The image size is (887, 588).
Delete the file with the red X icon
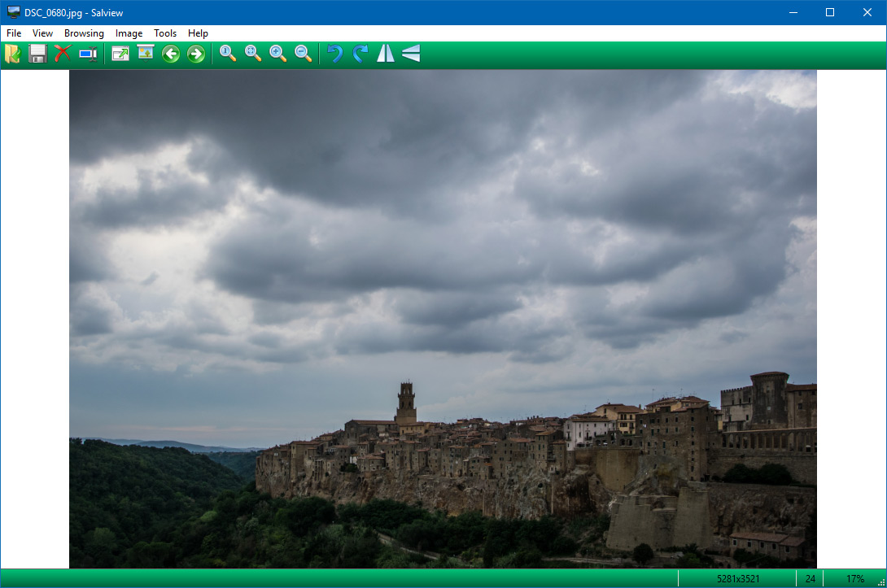click(63, 54)
